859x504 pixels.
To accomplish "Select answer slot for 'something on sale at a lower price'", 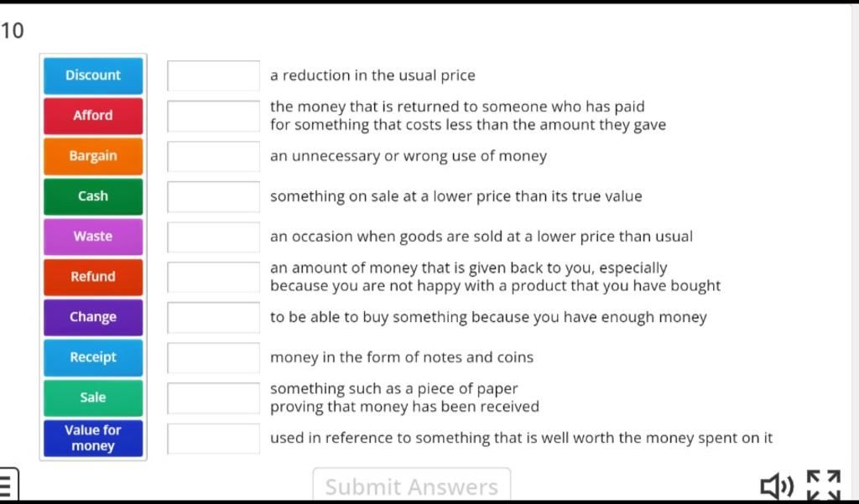I will pyautogui.click(x=214, y=196).
